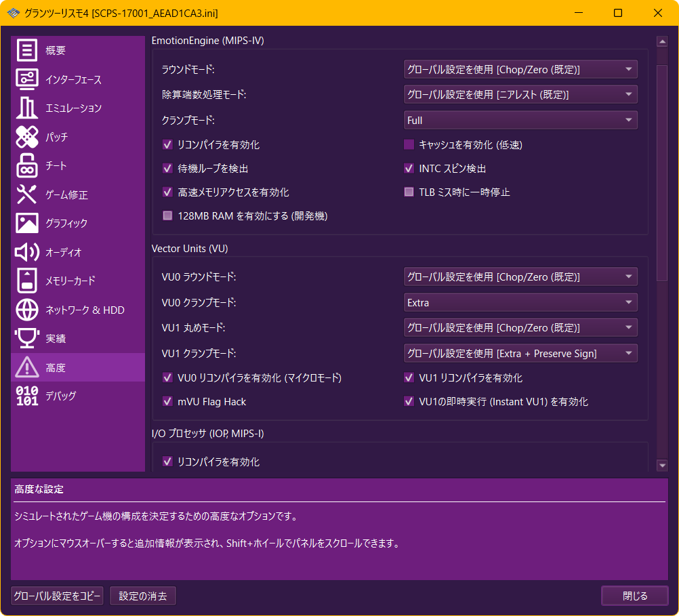Click the チート padlock icon
The height and width of the screenshot is (616, 679).
(27, 165)
